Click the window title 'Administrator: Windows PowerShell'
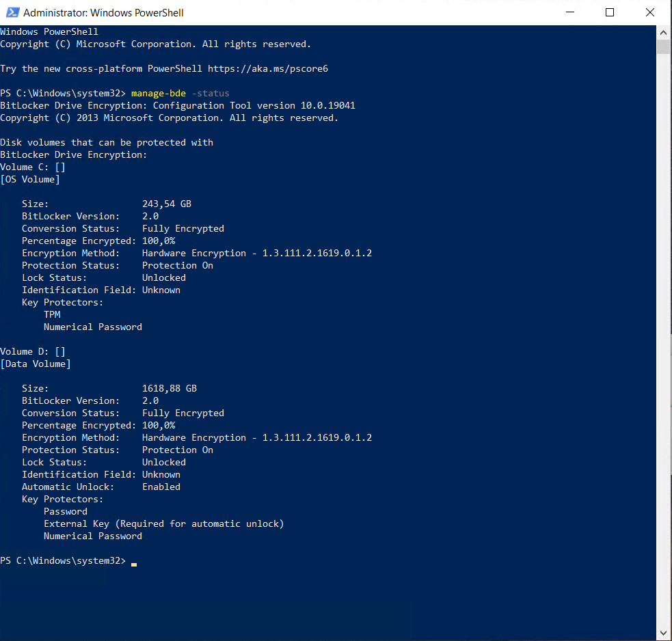Viewport: 672px width, 641px height. [103, 12]
